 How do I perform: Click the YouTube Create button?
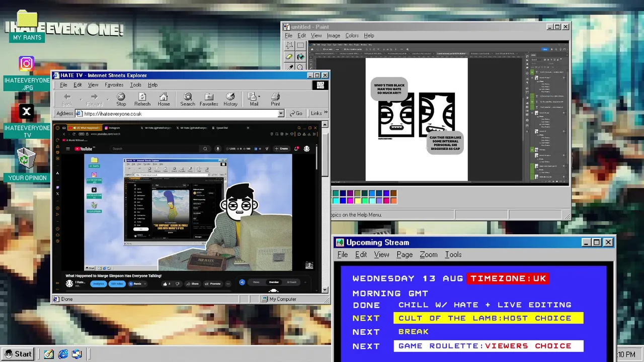(x=281, y=149)
